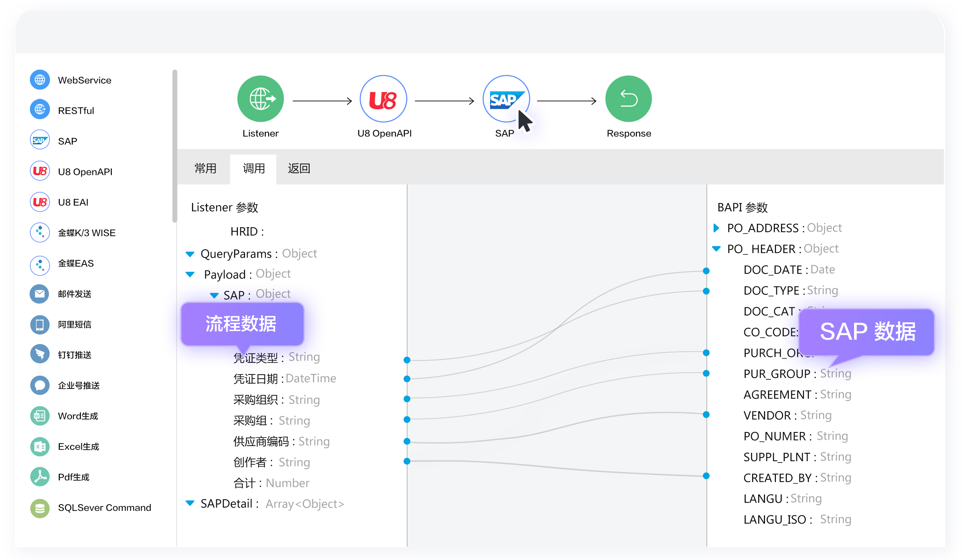Collapse the SAP object under Payload
This screenshot has height=560, width=972.
[x=214, y=295]
